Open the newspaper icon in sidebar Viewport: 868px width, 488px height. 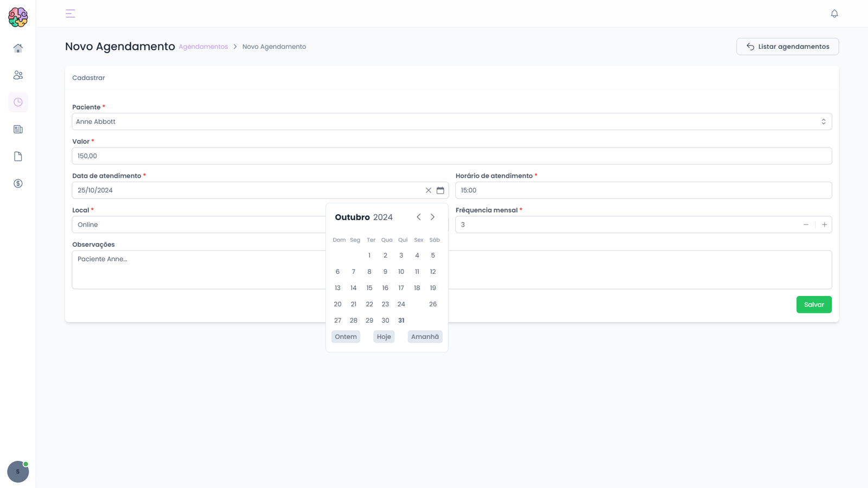[18, 130]
